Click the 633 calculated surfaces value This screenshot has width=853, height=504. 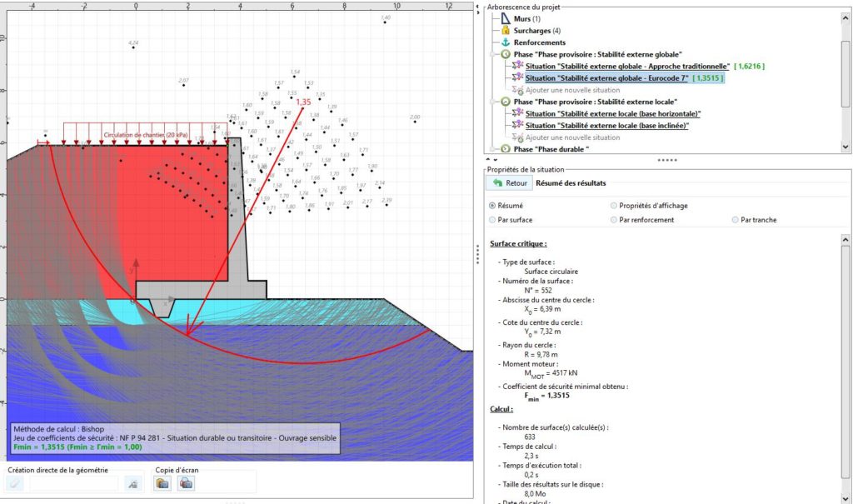point(530,437)
